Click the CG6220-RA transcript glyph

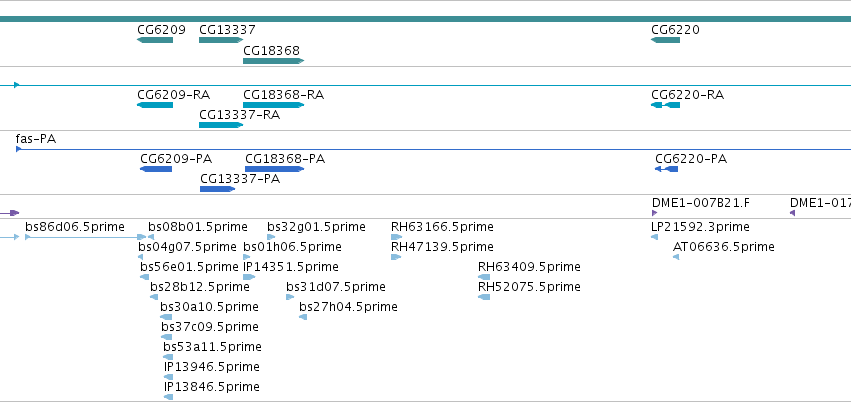(x=665, y=105)
